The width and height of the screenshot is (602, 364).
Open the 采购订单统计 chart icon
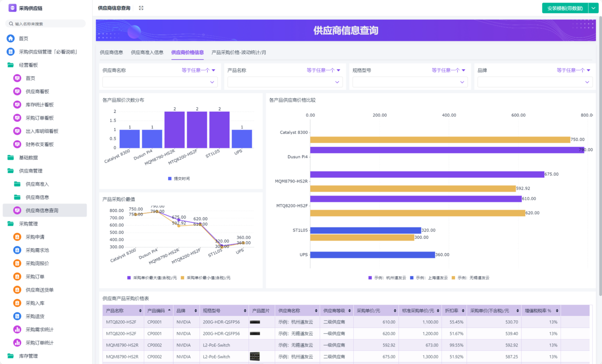(17, 343)
